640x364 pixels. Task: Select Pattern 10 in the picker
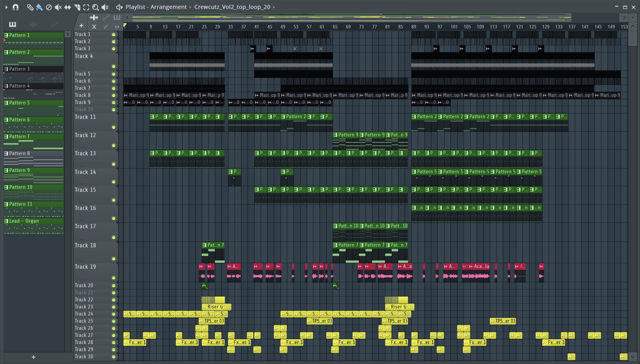(x=34, y=187)
